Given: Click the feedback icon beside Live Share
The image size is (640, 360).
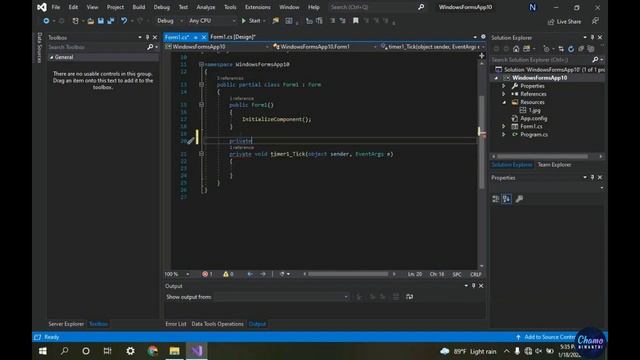Looking at the screenshot, I should coord(595,21).
